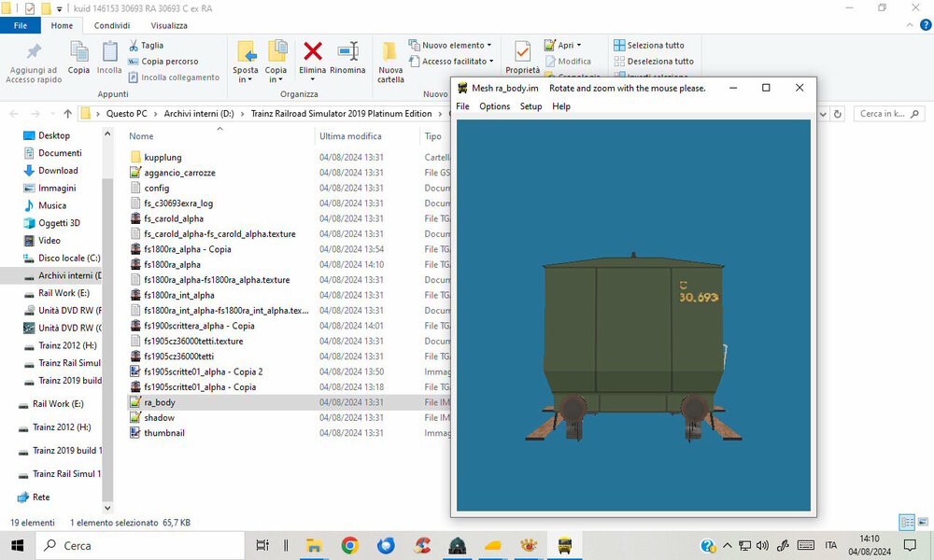Screen dimensions: 934x560
Task: Click the Taglia scissors button
Action: 146,45
